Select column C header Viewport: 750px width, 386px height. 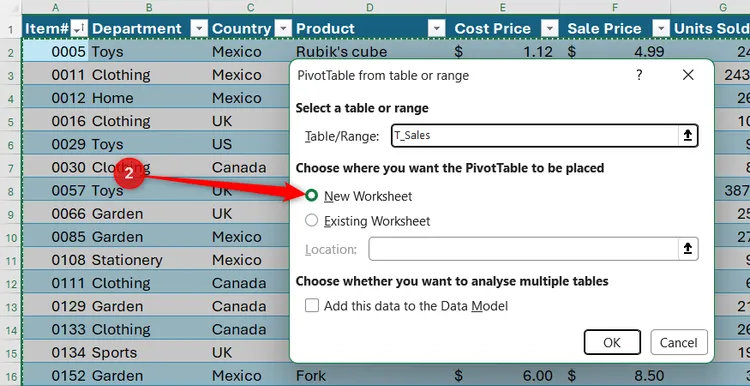251,7
